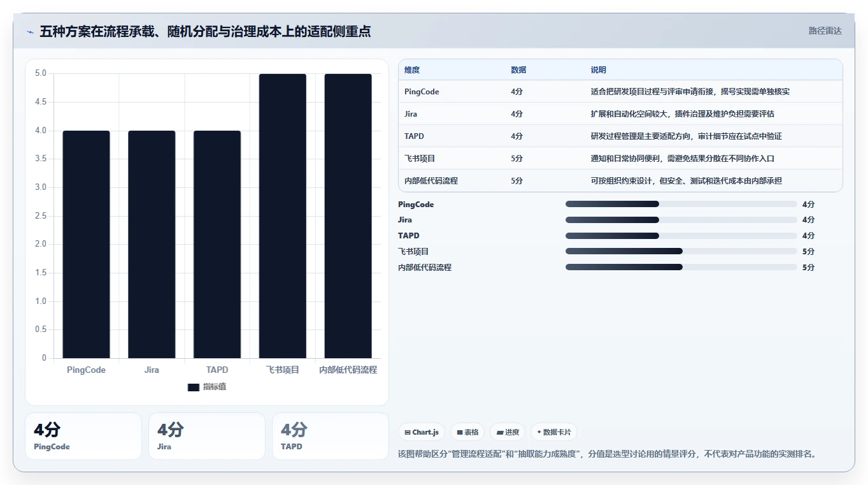
Task: Click the Jira bar in the chart
Action: 152,244
